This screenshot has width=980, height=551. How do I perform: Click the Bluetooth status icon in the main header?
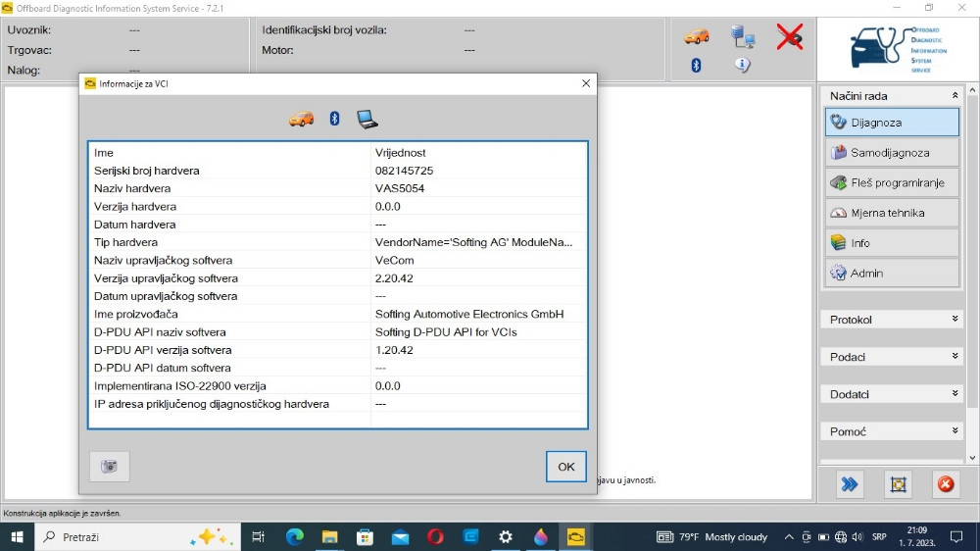coord(696,65)
